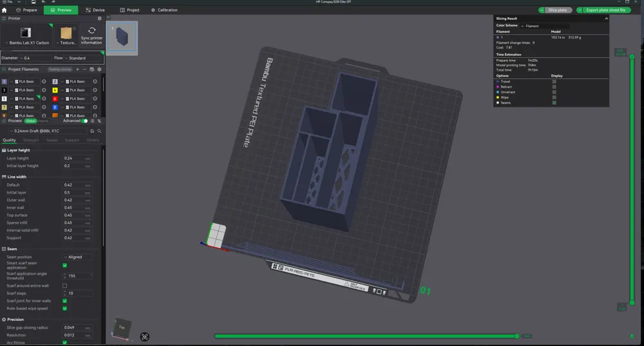Click the Textured PEI plate image

66,33
